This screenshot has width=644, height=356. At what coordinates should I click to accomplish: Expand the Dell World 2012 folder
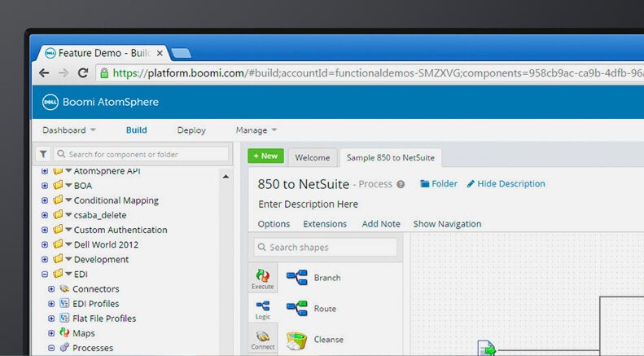[45, 245]
